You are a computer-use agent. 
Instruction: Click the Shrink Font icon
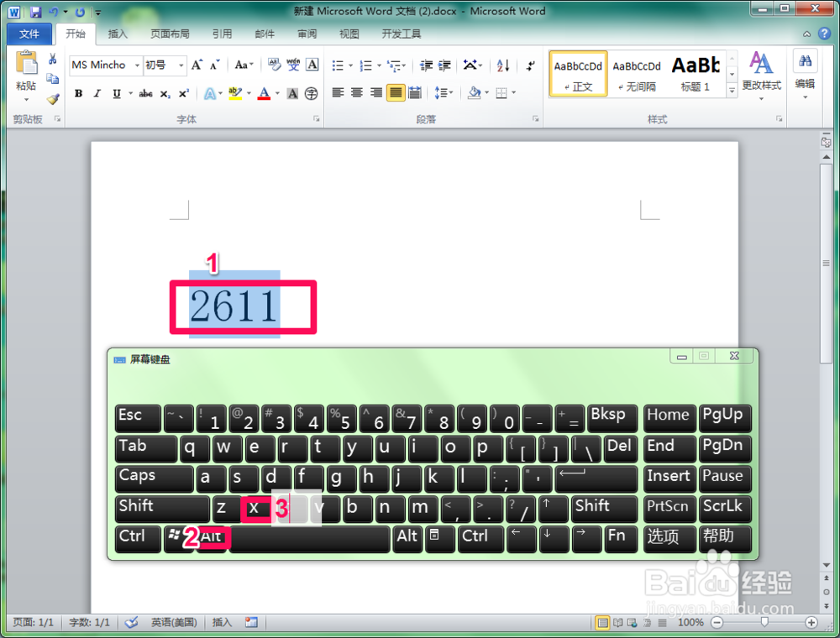click(215, 65)
